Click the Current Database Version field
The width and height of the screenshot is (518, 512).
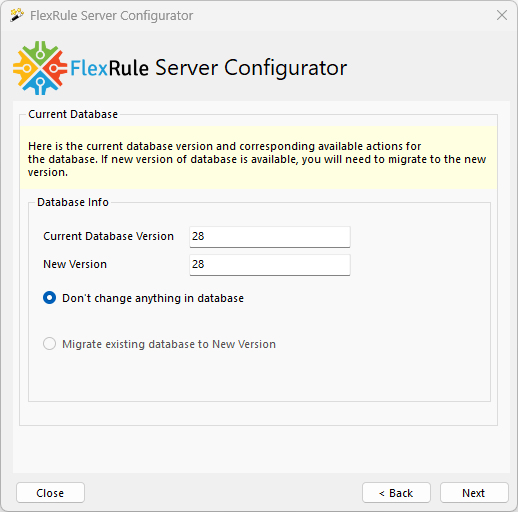[270, 237]
